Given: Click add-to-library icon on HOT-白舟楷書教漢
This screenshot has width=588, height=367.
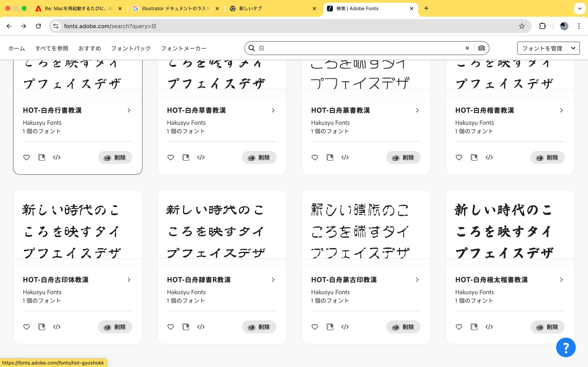Looking at the screenshot, I should pos(474,158).
